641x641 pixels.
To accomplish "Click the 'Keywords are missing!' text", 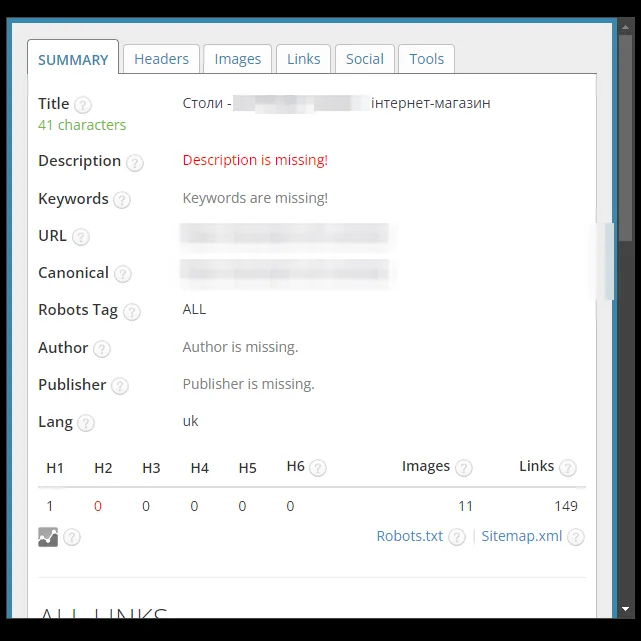I will pos(255,198).
